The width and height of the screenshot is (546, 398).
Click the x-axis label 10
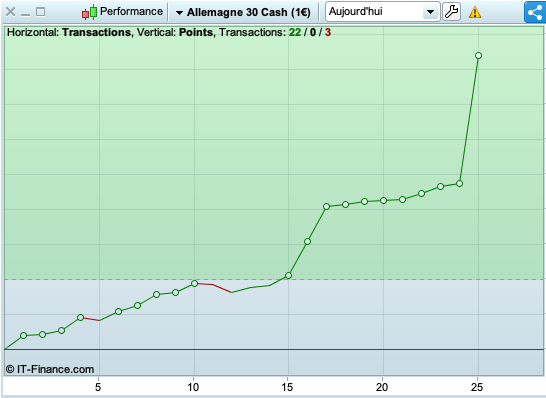193,387
